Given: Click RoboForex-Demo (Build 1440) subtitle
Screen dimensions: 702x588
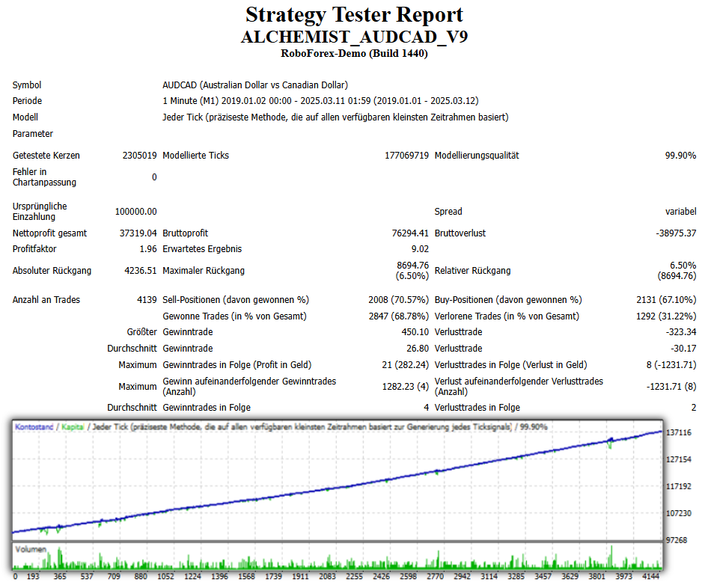Looking at the screenshot, I should pyautogui.click(x=354, y=54).
